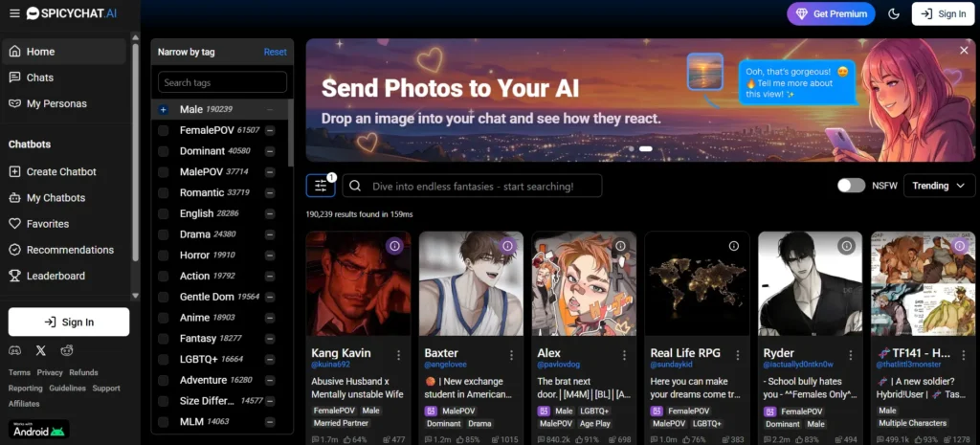The image size is (980, 445).
Task: Select Create Chatbot in sidebar
Action: 64,172
